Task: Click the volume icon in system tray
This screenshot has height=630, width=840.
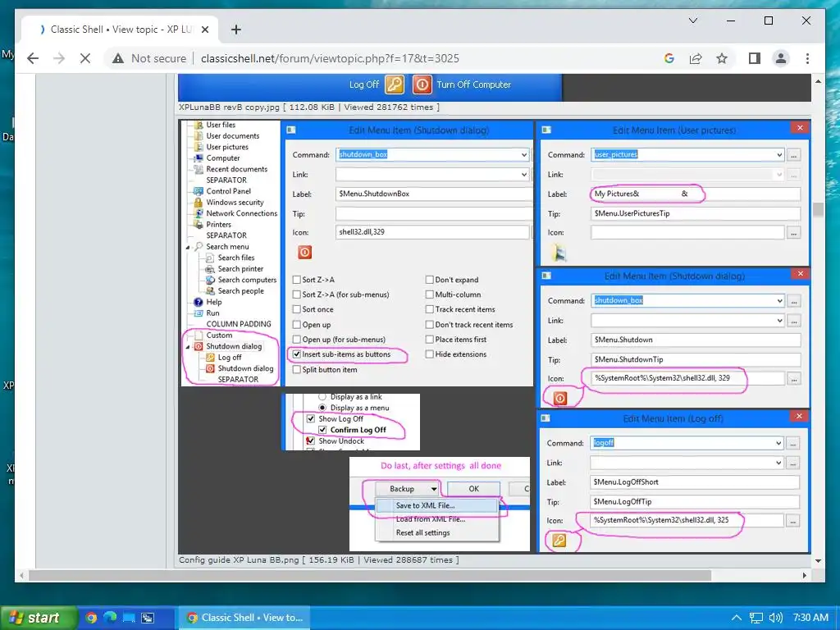Action: 776,618
